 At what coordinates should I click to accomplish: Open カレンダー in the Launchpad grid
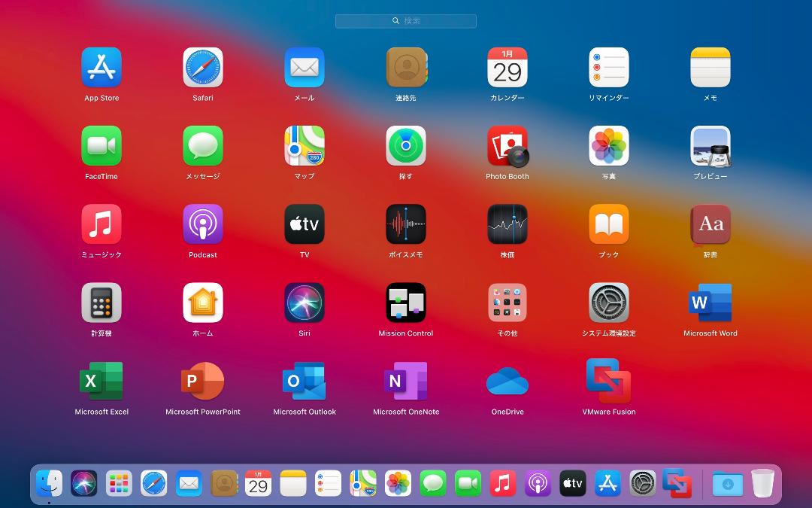507,68
